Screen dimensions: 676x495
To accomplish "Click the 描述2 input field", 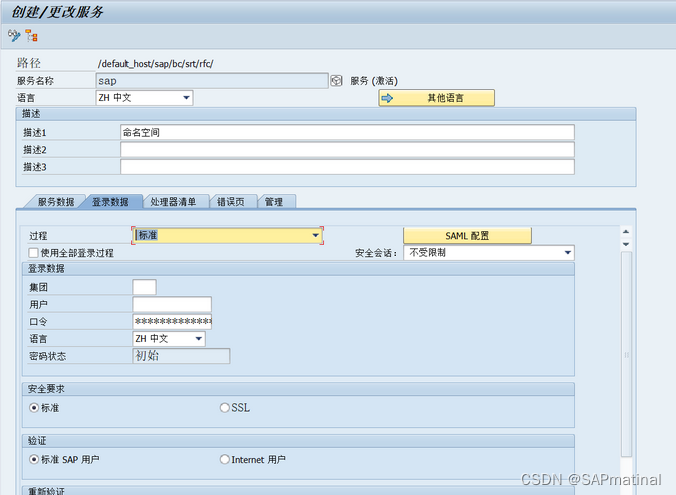I will coord(347,150).
